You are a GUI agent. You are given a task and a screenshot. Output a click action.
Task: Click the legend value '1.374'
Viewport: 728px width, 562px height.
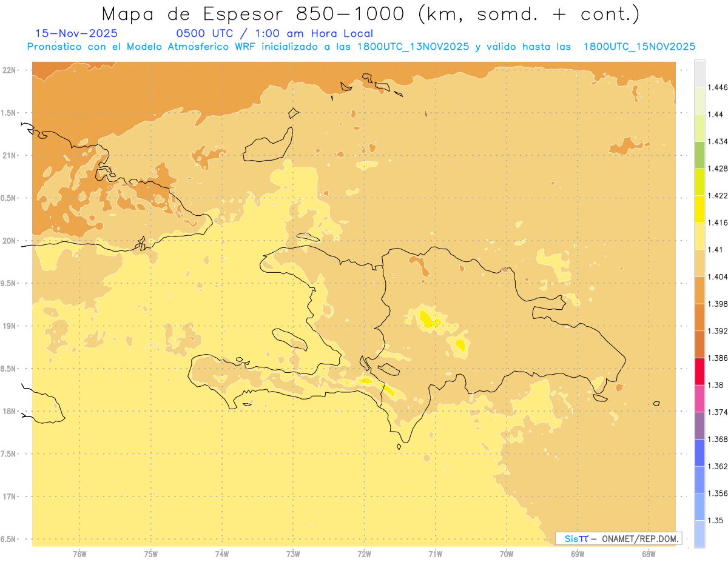tap(718, 412)
